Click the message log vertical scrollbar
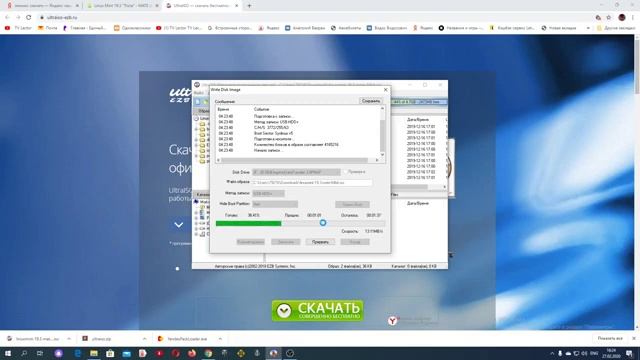Viewport: 640px width, 360px height. tap(382, 131)
